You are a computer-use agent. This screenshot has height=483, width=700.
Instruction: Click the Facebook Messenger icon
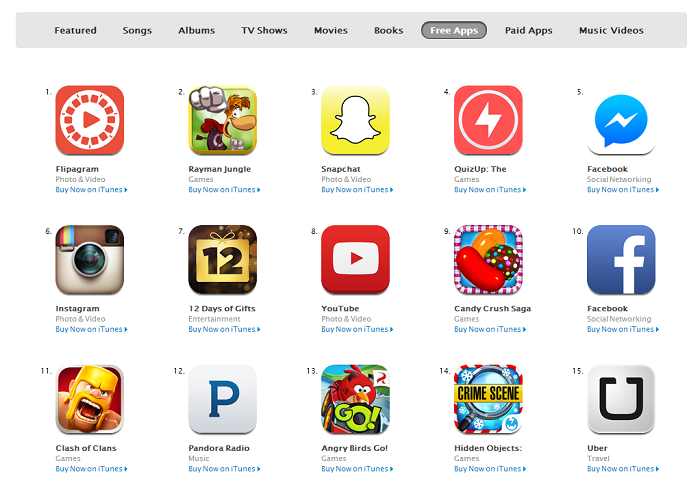click(621, 120)
